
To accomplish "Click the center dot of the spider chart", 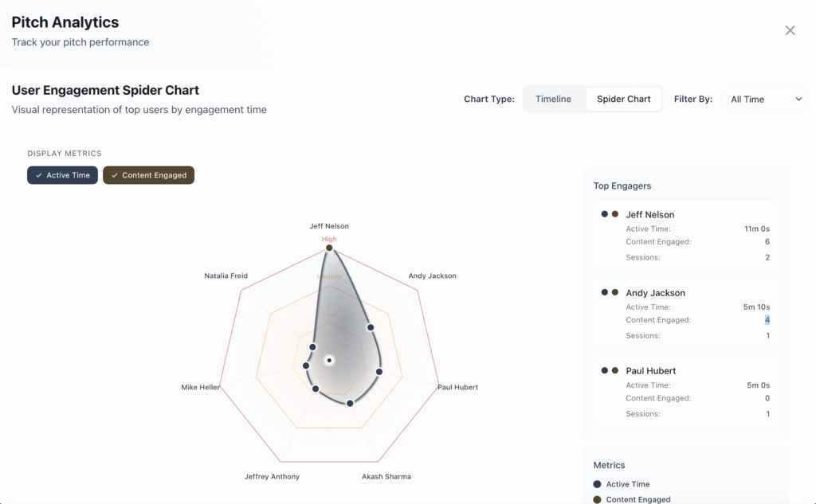I will point(329,361).
